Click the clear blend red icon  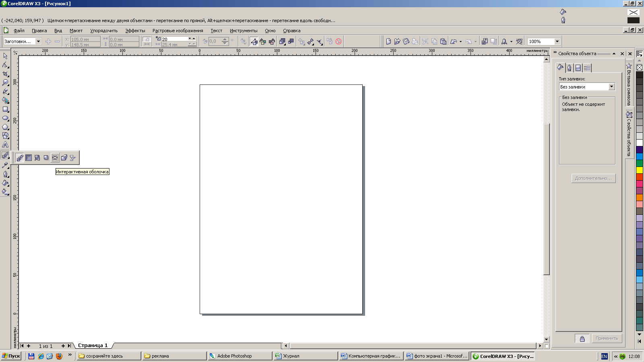point(339,41)
